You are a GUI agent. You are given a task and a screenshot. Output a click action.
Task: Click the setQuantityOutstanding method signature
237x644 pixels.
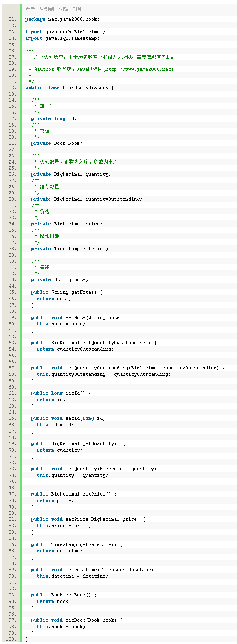[128, 368]
